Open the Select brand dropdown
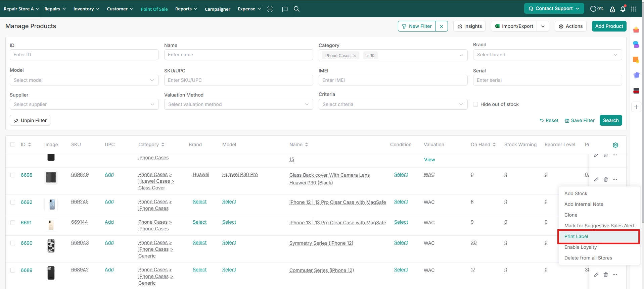The width and height of the screenshot is (644, 289). (547, 55)
